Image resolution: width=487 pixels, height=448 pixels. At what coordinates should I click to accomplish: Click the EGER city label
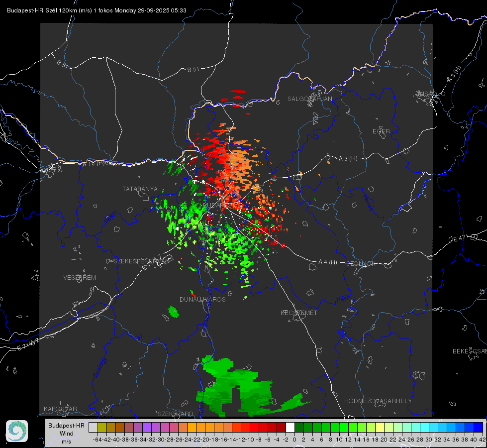pyautogui.click(x=381, y=131)
